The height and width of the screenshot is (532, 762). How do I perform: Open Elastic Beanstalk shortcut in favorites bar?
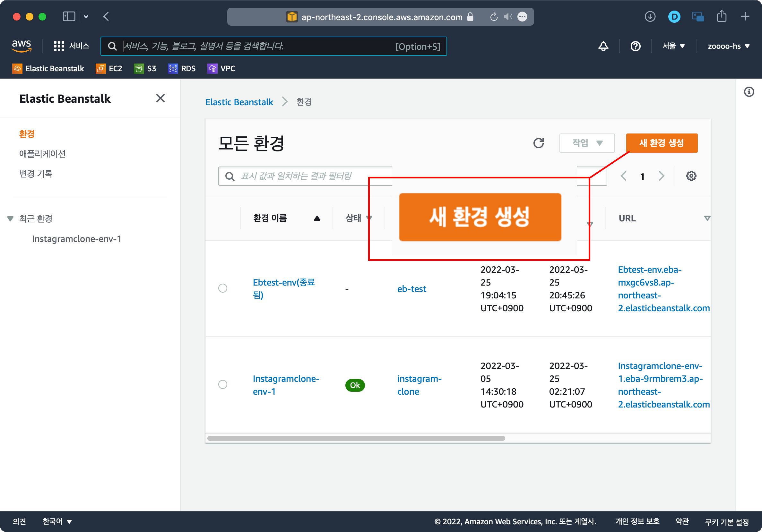coord(48,69)
